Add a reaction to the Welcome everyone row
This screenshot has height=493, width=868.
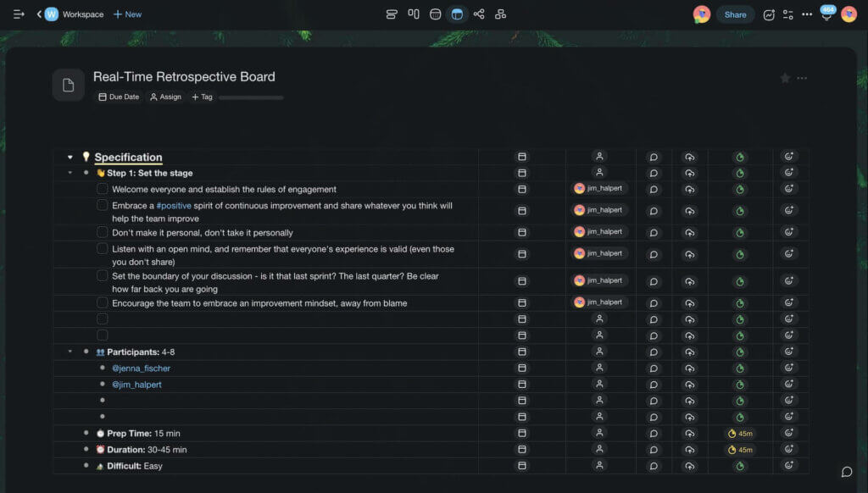pos(789,189)
